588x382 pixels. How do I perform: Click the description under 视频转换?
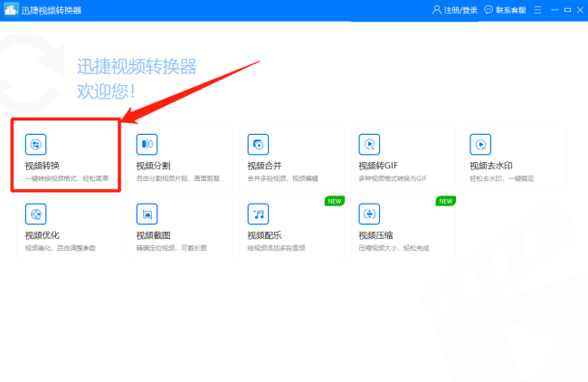tap(67, 178)
